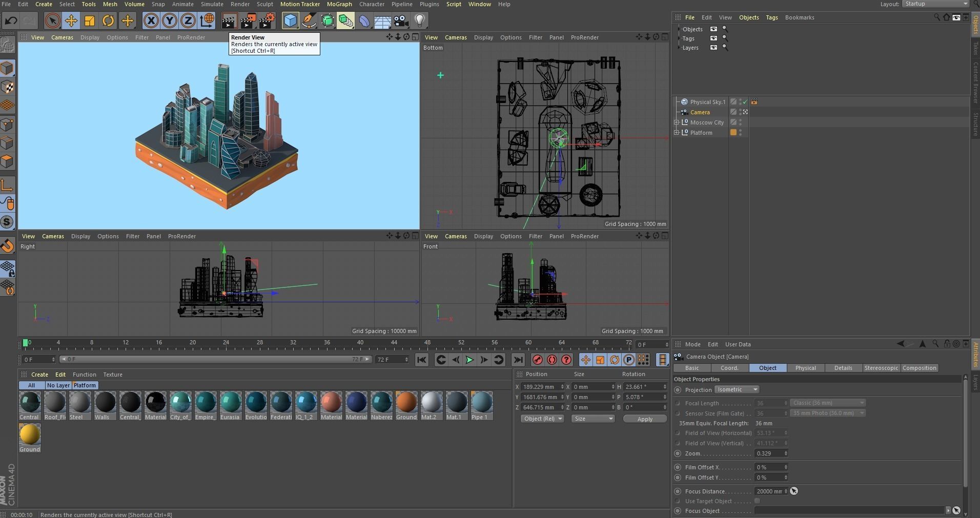Click the Render View clapperboard icon

click(229, 20)
